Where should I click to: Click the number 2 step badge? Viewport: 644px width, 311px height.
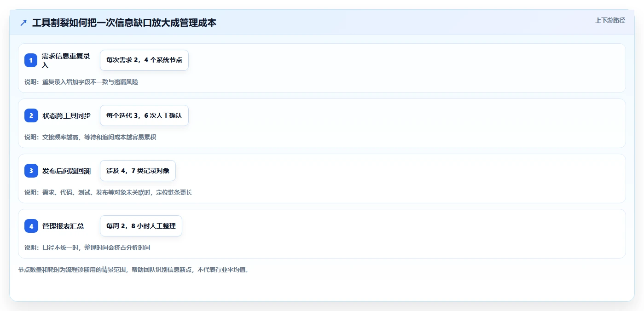click(x=31, y=115)
